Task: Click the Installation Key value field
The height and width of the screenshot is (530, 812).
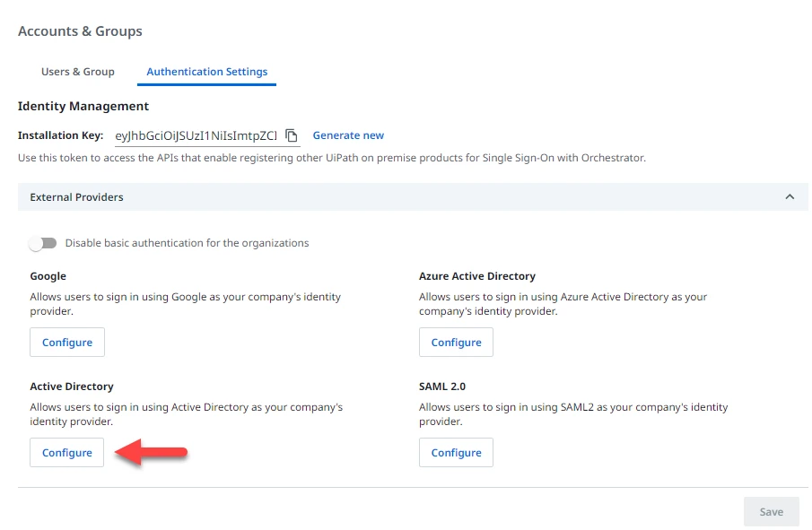Action: pyautogui.click(x=196, y=135)
